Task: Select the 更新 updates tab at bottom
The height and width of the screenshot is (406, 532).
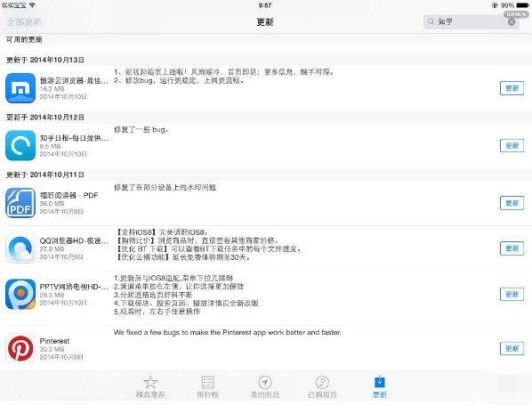Action: click(380, 386)
